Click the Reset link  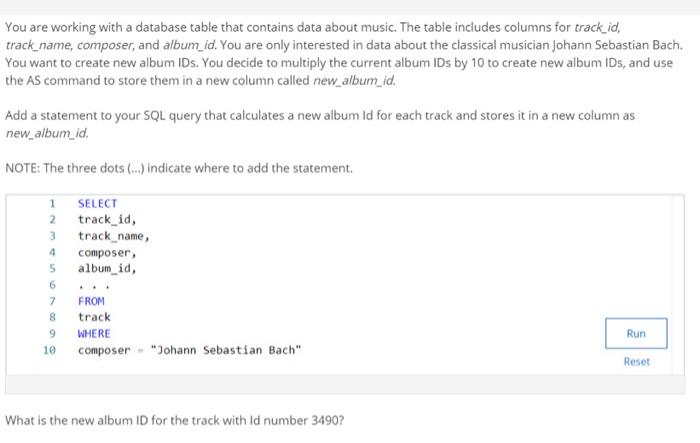[637, 361]
